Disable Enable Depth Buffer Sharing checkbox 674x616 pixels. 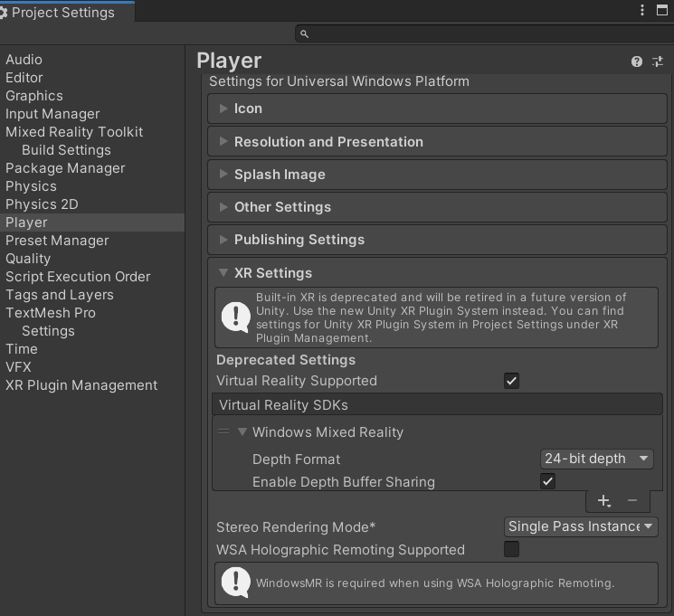click(547, 481)
